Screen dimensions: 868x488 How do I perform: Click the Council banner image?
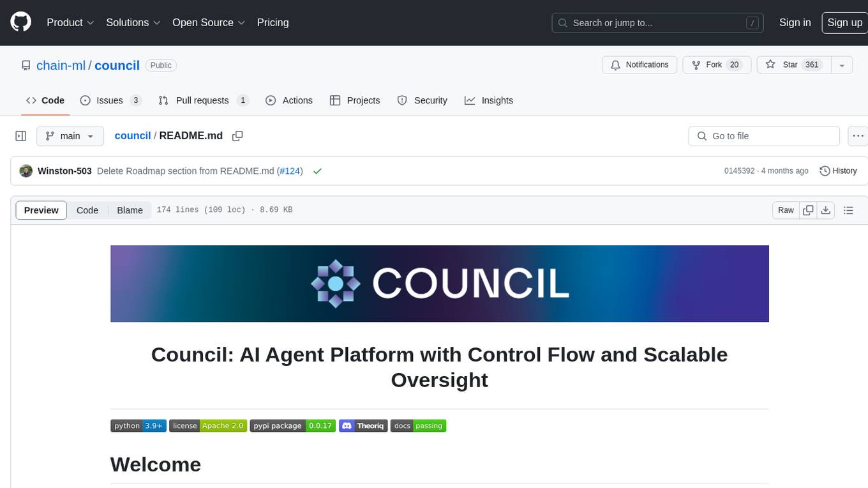point(440,284)
